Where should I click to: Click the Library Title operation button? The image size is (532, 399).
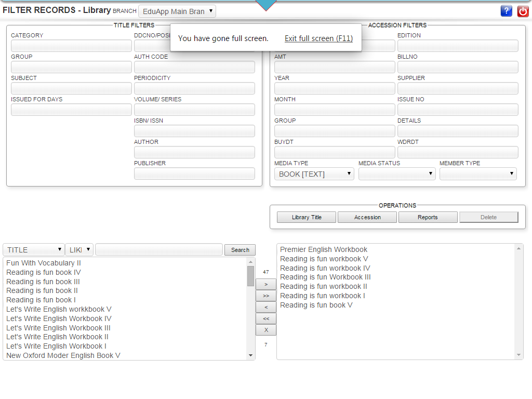point(306,217)
